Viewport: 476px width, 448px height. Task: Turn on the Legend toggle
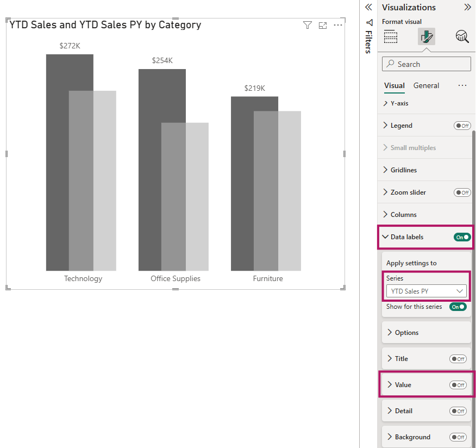462,126
